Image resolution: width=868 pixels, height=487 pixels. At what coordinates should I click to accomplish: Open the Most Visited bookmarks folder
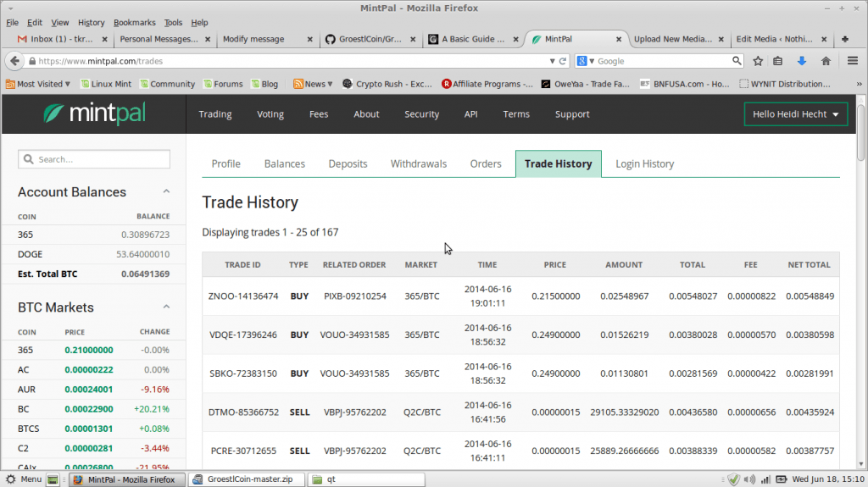(38, 84)
